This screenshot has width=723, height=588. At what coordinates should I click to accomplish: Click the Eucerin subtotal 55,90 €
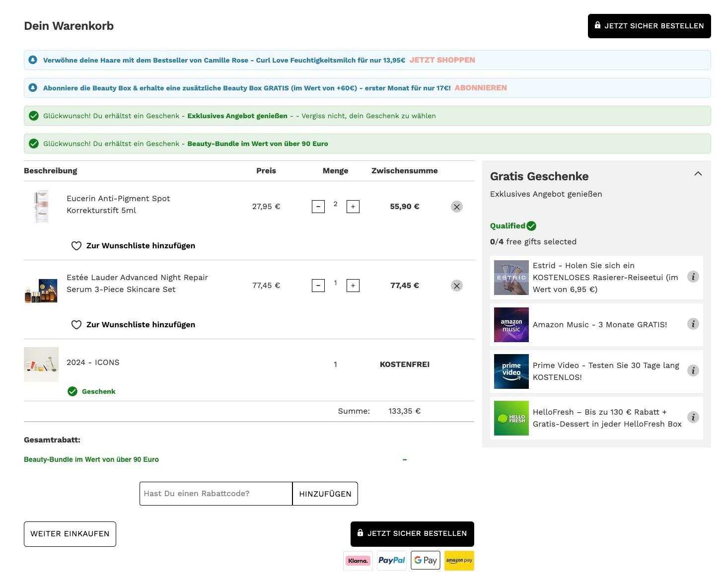click(x=405, y=207)
